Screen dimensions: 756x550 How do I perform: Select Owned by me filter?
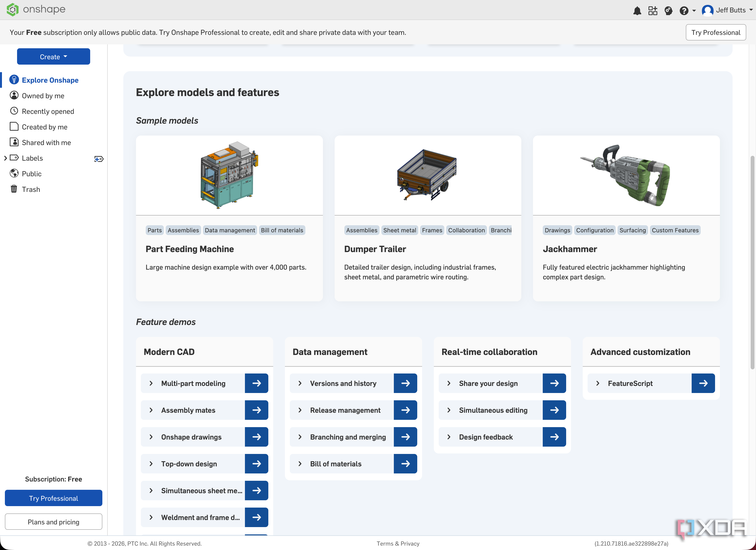pos(43,96)
